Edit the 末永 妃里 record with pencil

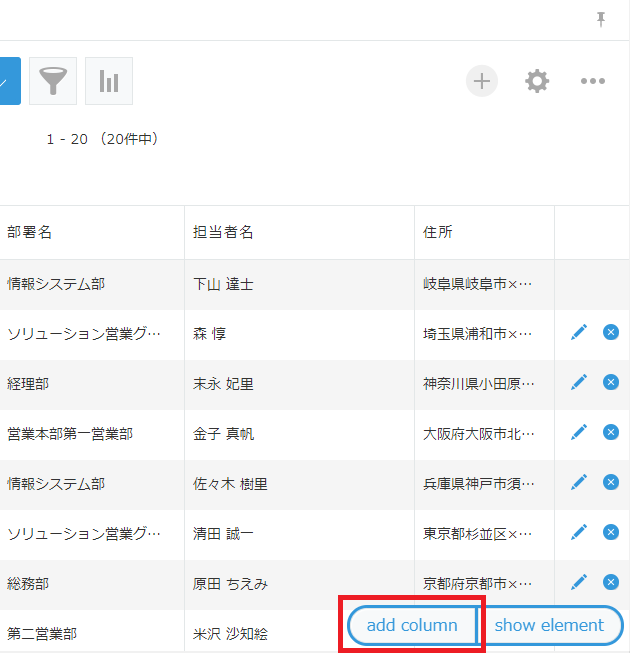click(578, 382)
